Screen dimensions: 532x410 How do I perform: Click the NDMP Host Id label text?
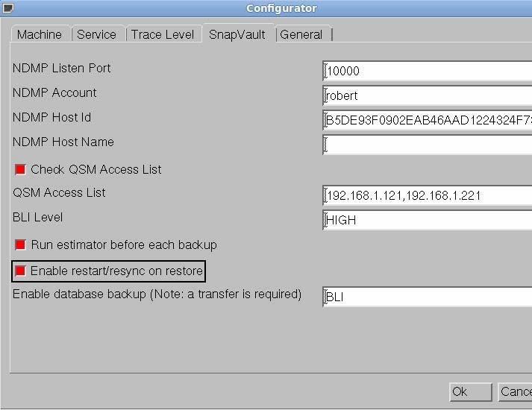(x=52, y=118)
